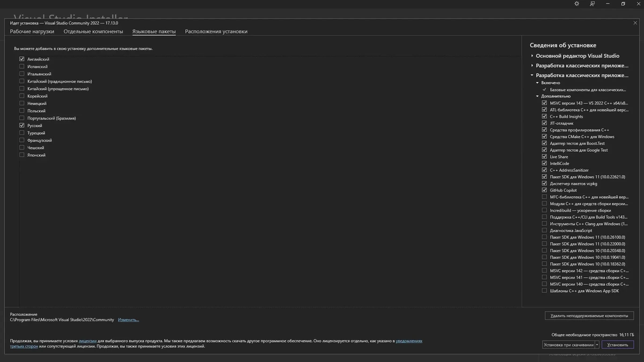The height and width of the screenshot is (362, 644).
Task: Open the лицензии link
Action: pyautogui.click(x=87, y=341)
